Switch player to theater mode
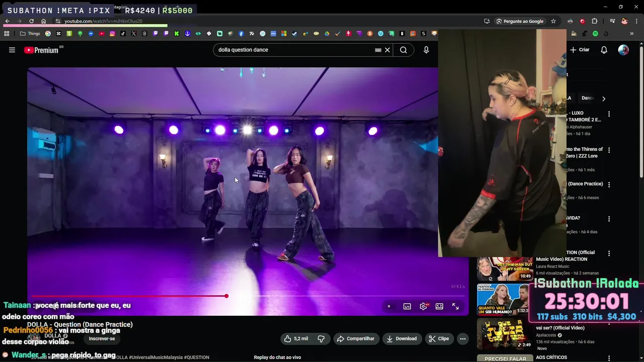 tap(439, 306)
